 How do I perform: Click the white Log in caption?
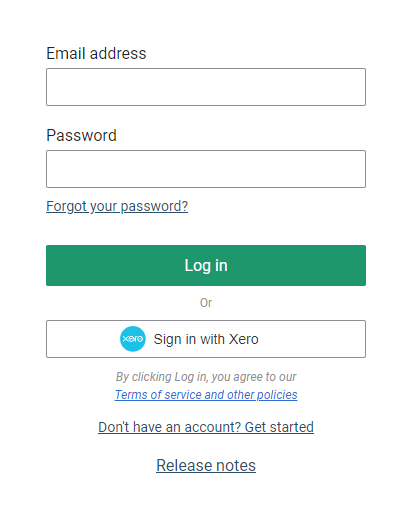206,265
